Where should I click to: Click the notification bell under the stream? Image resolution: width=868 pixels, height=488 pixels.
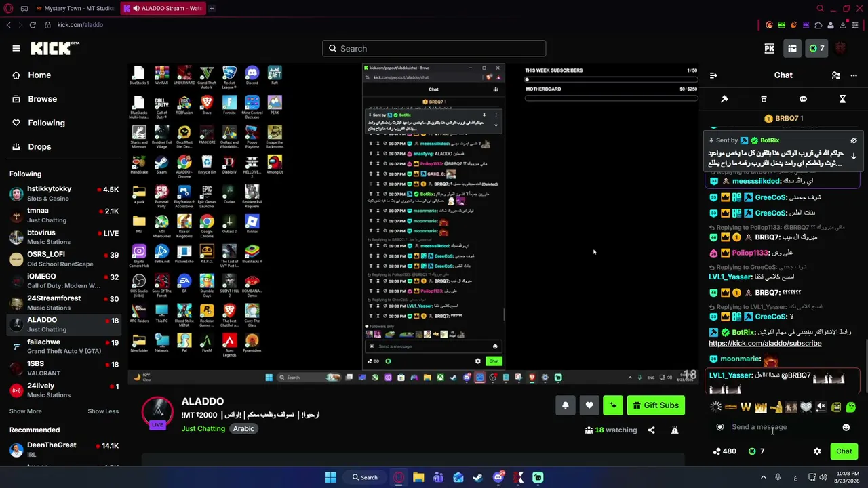[565, 405]
